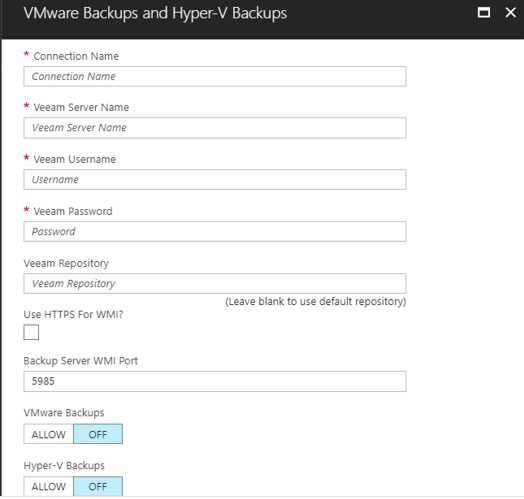Set VMware Backups to OFF
This screenshot has height=499, width=524.
(98, 434)
